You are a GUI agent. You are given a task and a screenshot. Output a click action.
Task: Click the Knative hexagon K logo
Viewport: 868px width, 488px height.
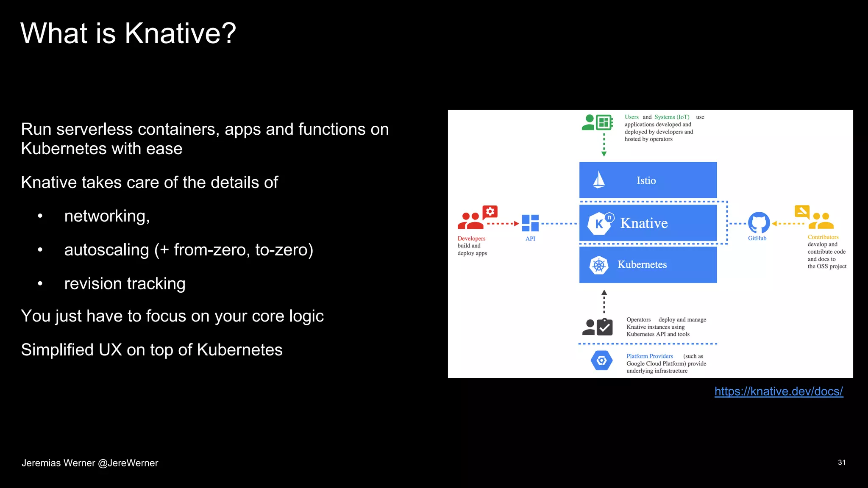600,223
